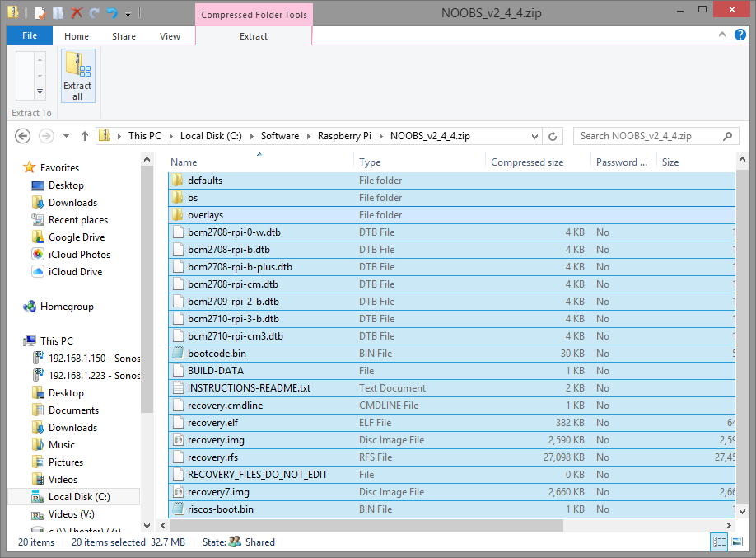Switch to the Share ribbon tab
The width and height of the screenshot is (756, 558).
(x=124, y=36)
